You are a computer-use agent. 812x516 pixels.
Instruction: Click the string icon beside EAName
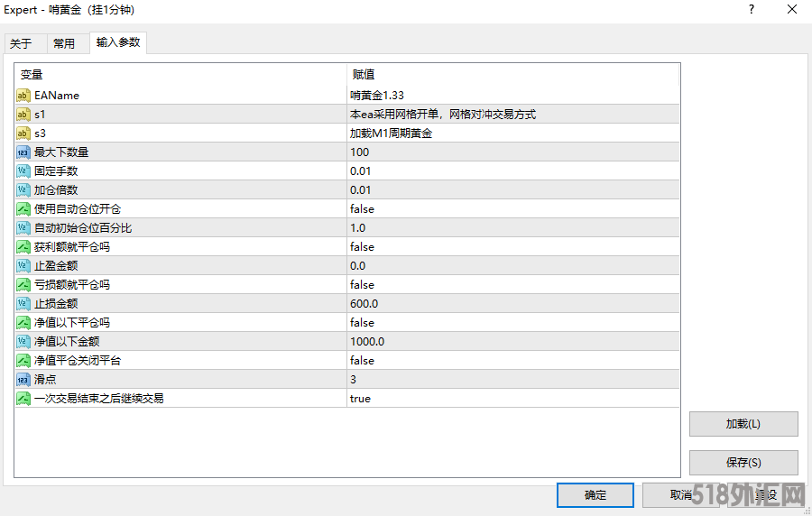click(23, 96)
